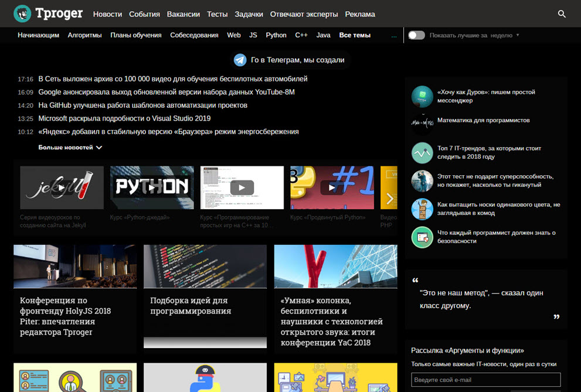
Task: Click 'Это не наш метод' quote text
Action: pos(481,299)
